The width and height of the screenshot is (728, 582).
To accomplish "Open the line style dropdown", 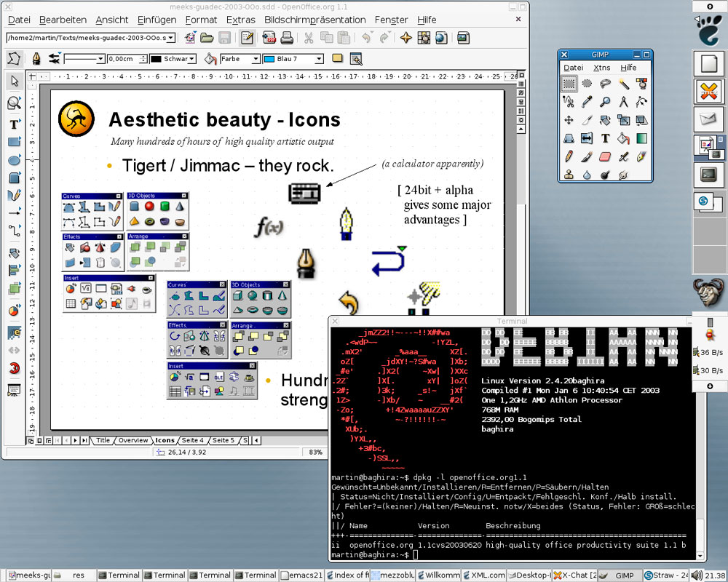I will (x=100, y=59).
